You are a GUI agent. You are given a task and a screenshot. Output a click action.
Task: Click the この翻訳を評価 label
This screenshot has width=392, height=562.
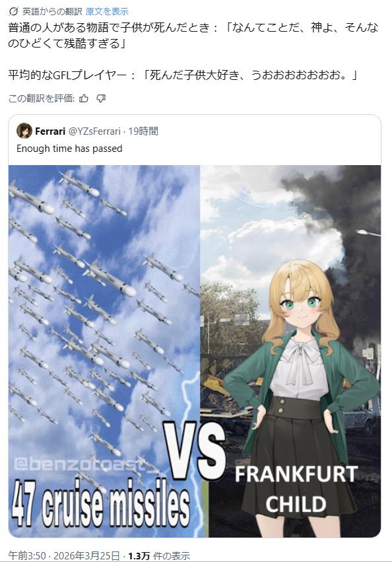[x=41, y=98]
